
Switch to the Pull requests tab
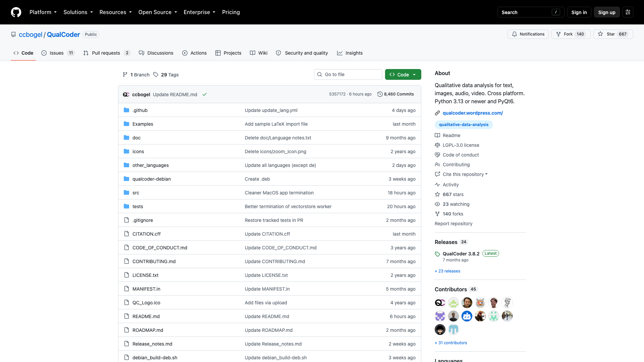click(x=107, y=53)
